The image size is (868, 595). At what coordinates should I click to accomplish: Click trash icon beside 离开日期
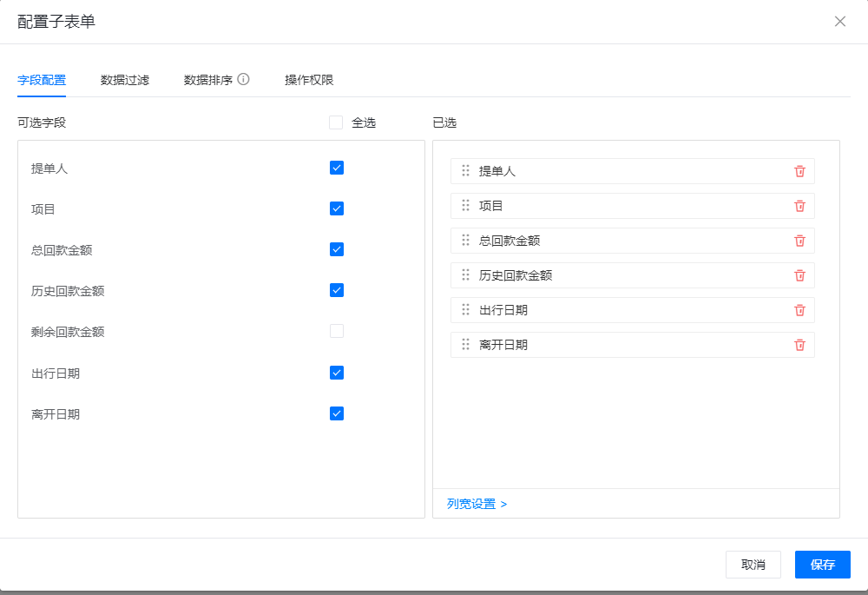tap(799, 345)
